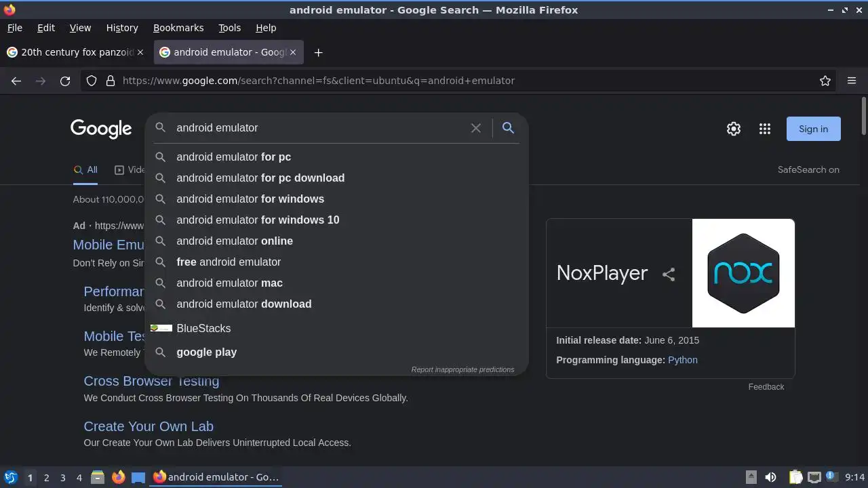The image size is (868, 488).
Task: Bookmark this page with the star icon
Action: click(x=825, y=81)
